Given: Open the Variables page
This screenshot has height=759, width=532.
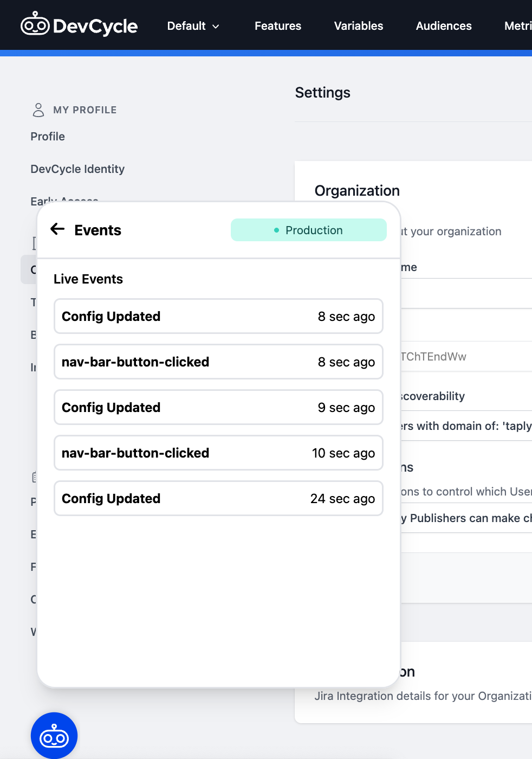Looking at the screenshot, I should pos(358,25).
